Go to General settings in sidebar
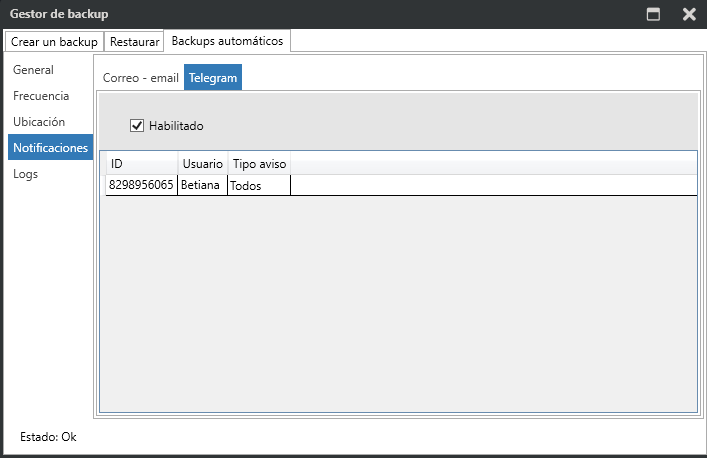 point(34,70)
